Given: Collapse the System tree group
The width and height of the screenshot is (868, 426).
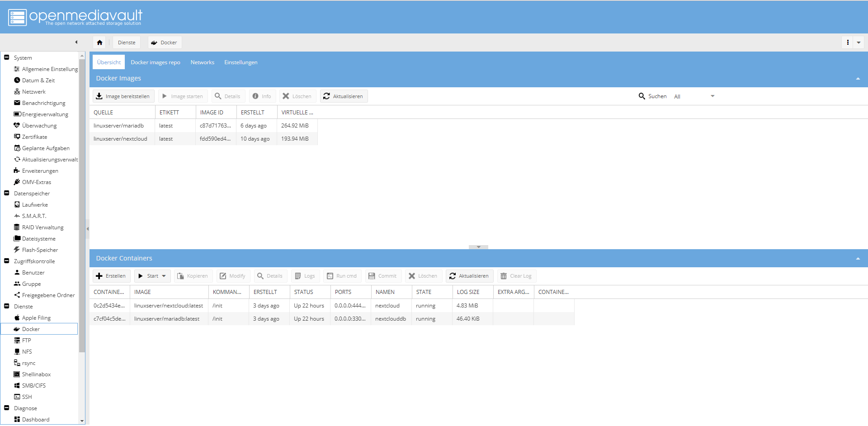Looking at the screenshot, I should pyautogui.click(x=7, y=57).
